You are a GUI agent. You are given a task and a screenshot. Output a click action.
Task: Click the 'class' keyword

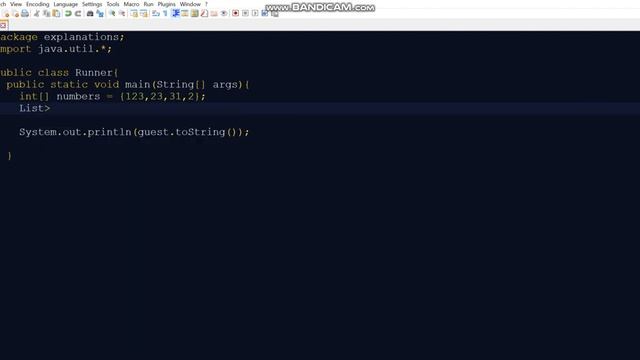pos(53,73)
